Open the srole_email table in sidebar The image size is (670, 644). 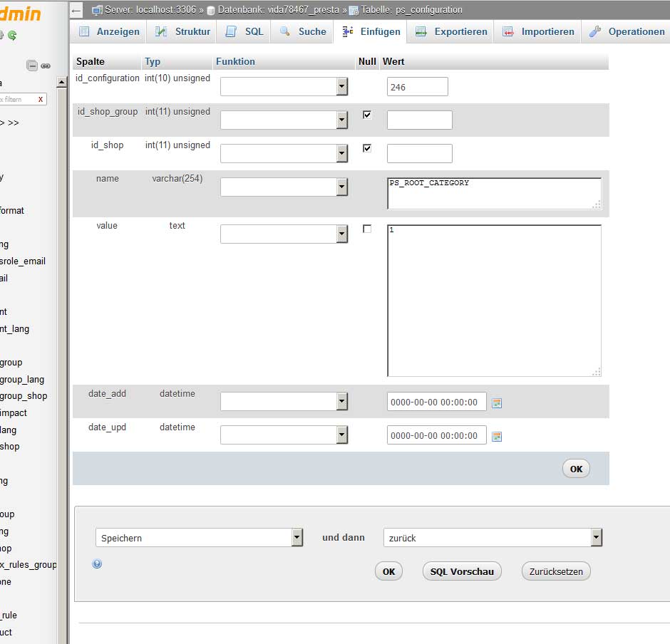23,261
